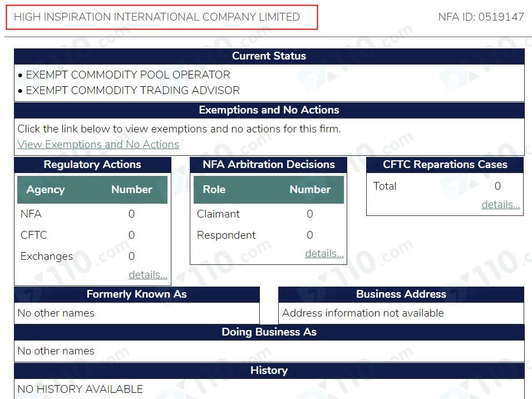
Task: Click Number column header in Arbitration Decisions
Action: 310,189
